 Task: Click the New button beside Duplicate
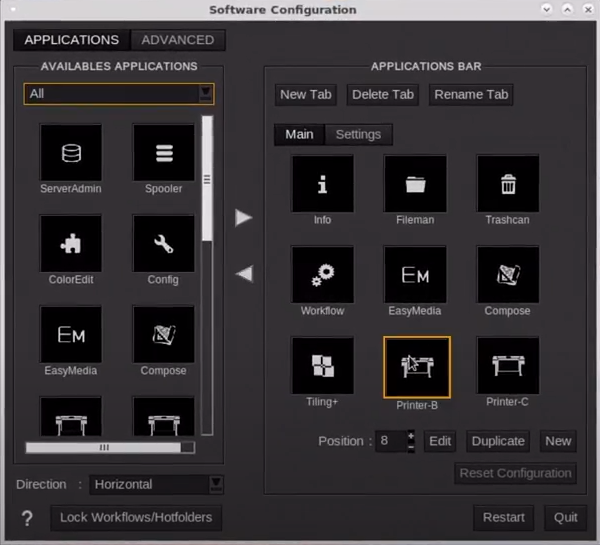click(558, 441)
